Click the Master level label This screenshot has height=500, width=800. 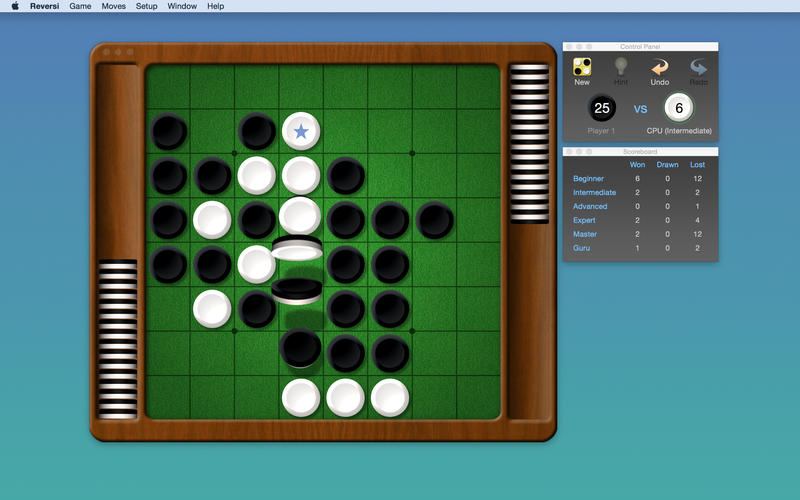pos(585,234)
